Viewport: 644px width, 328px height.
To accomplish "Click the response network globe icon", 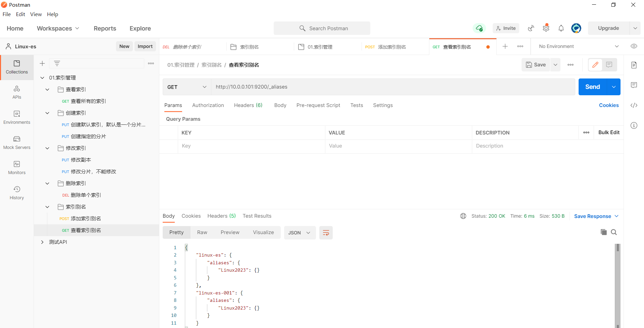I will 463,216.
